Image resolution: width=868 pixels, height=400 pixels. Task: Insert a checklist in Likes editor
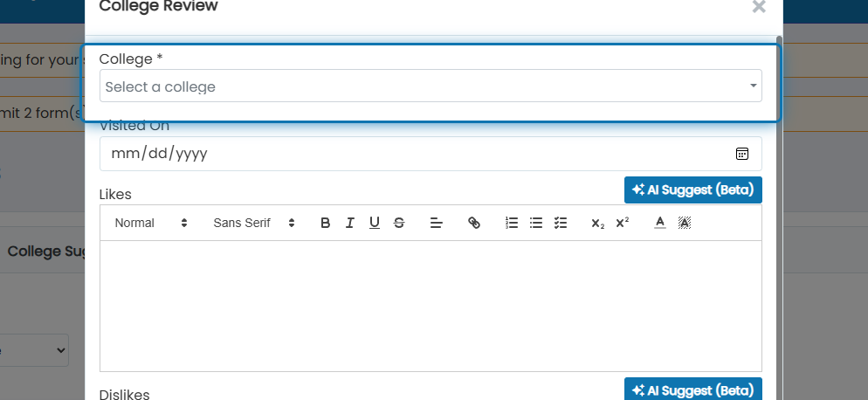561,223
